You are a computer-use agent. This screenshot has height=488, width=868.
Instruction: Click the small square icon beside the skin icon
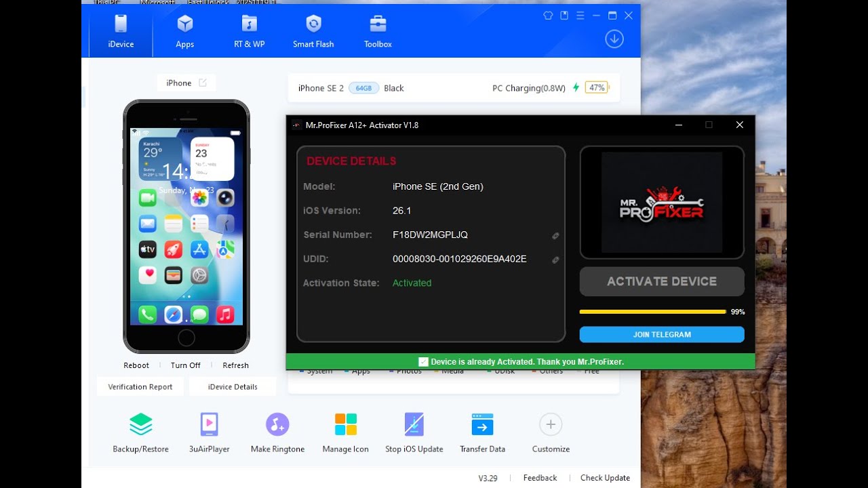coord(564,15)
